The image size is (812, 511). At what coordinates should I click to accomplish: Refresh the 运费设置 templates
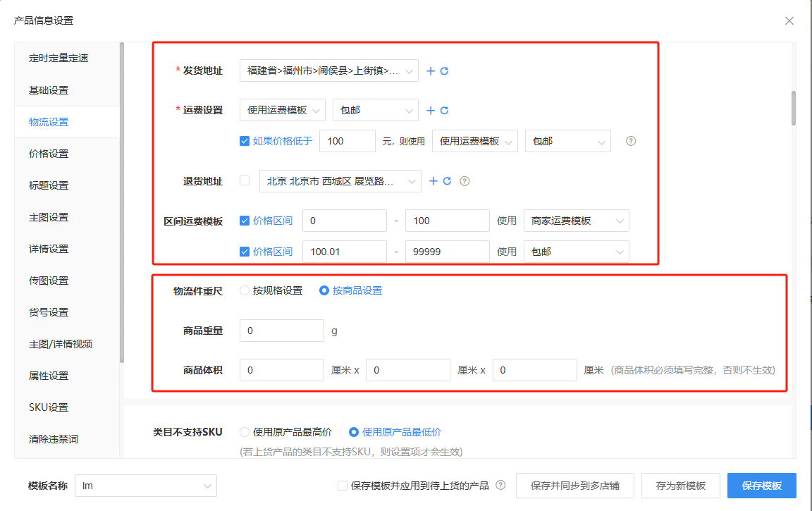click(444, 110)
